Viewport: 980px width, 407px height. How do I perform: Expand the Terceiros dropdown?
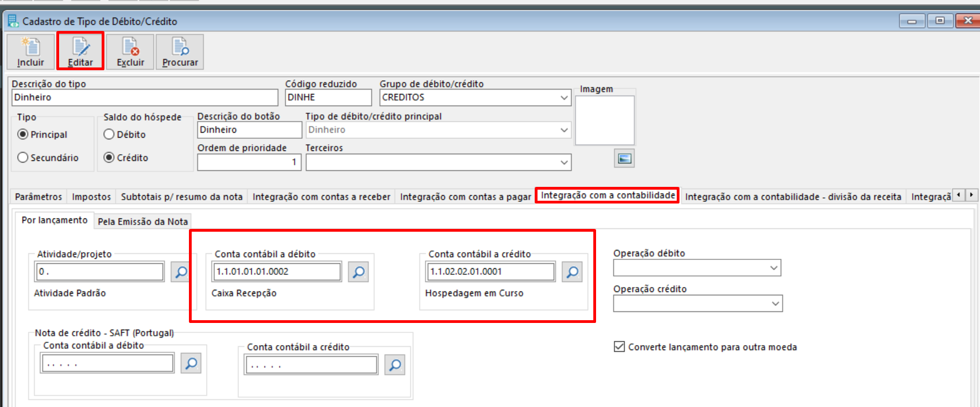(564, 163)
